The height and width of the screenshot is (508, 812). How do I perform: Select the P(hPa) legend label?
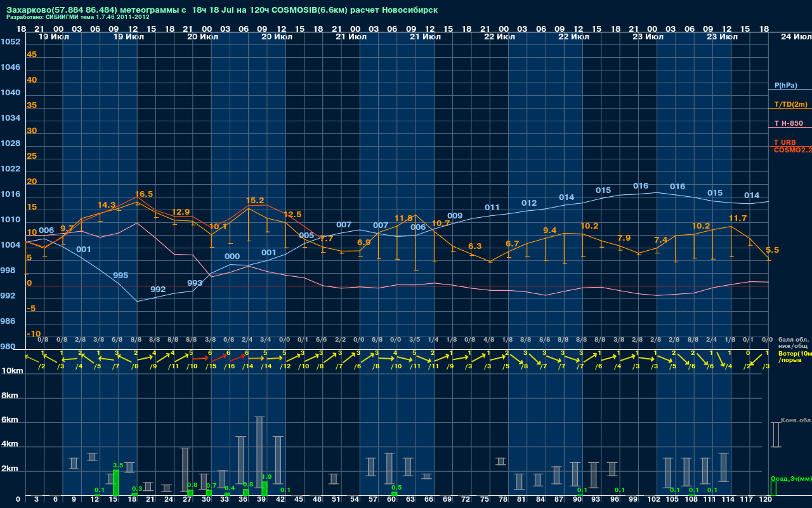pyautogui.click(x=785, y=85)
